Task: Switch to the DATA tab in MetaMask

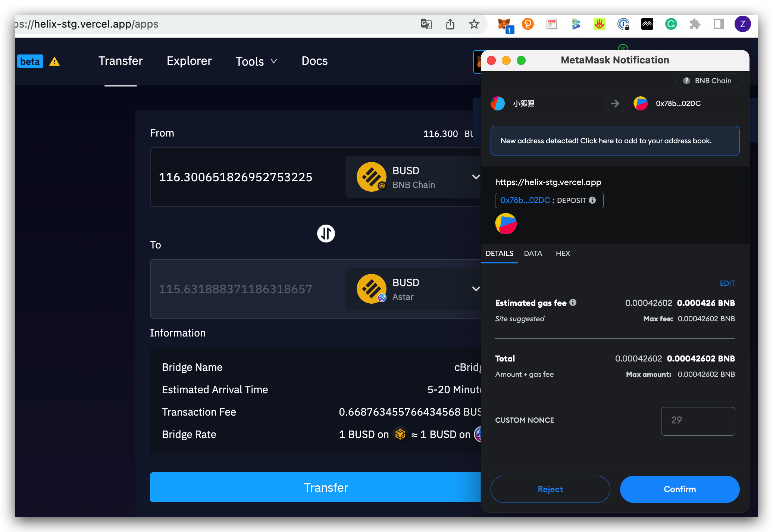Action: click(533, 253)
